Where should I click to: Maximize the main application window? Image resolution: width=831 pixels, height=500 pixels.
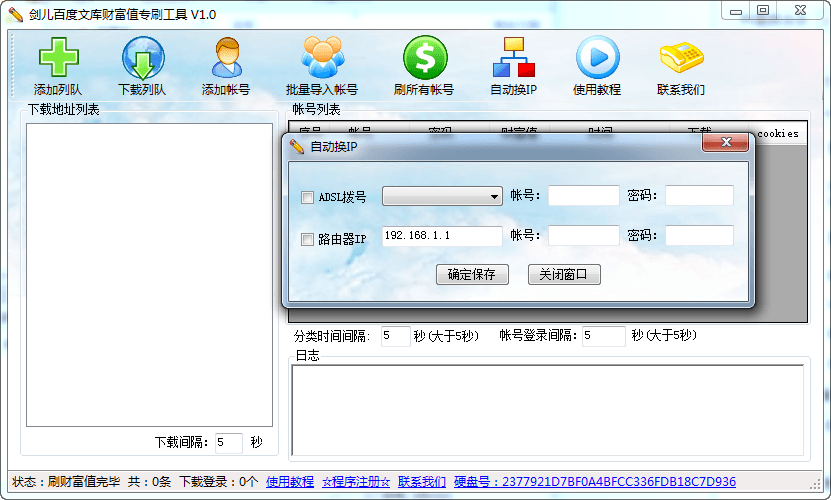click(763, 11)
